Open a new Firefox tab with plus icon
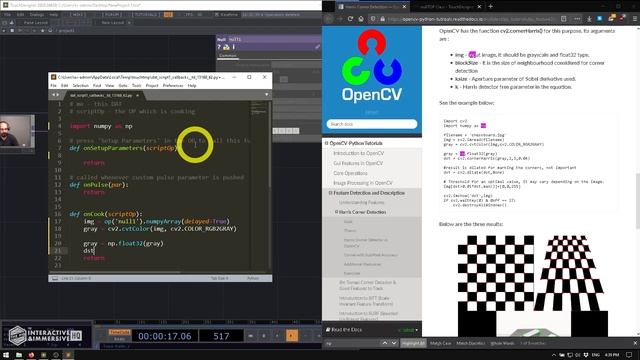The width and height of the screenshot is (640, 360). pyautogui.click(x=490, y=7)
